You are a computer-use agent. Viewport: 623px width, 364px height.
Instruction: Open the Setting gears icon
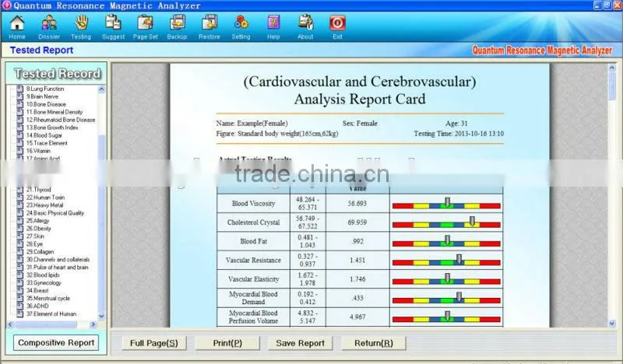click(241, 23)
